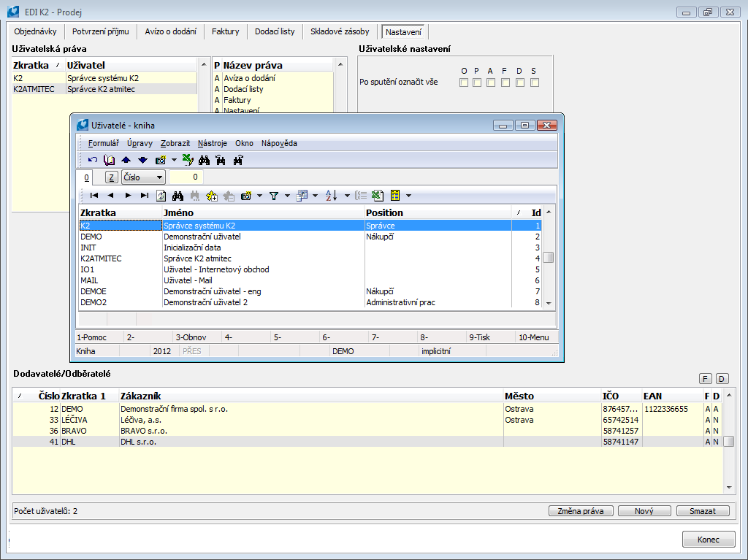Viewport: 748px width, 560px height.
Task: Click scroll-down arrow of the users list
Action: tap(549, 303)
